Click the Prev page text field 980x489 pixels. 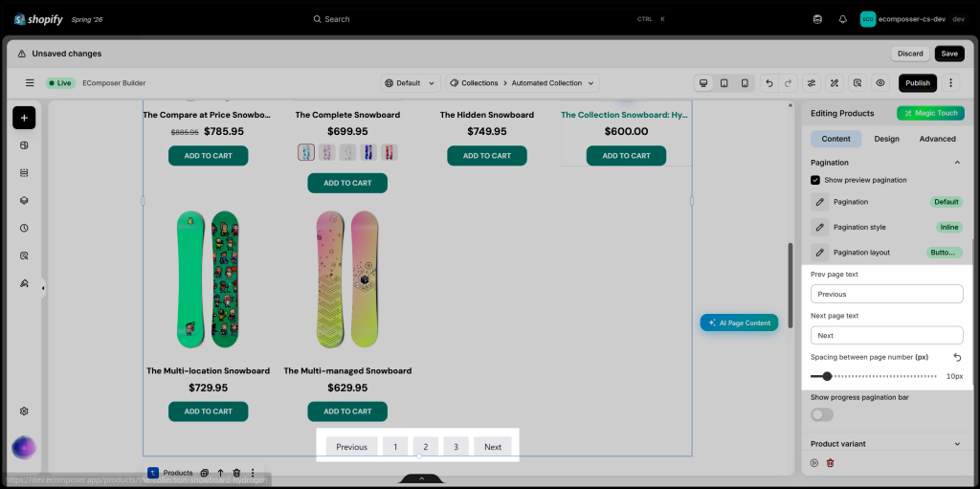886,294
